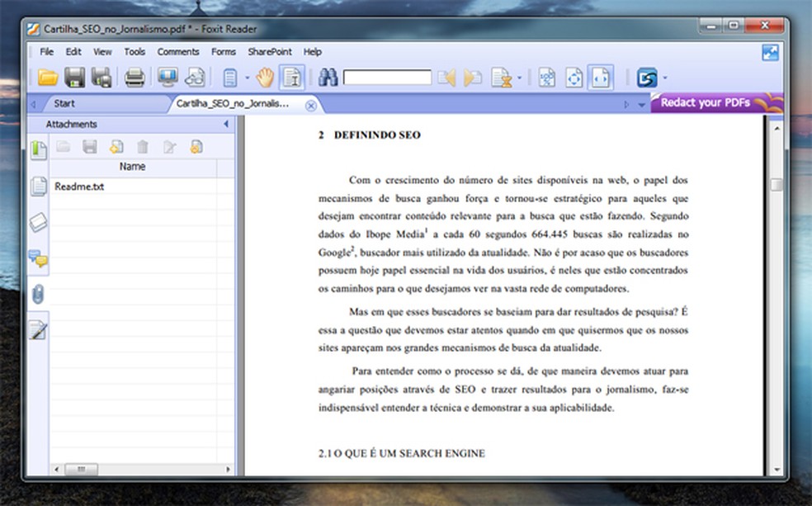Click the "2 DEFININDO SEO" heading
The height and width of the screenshot is (506, 812).
point(369,135)
